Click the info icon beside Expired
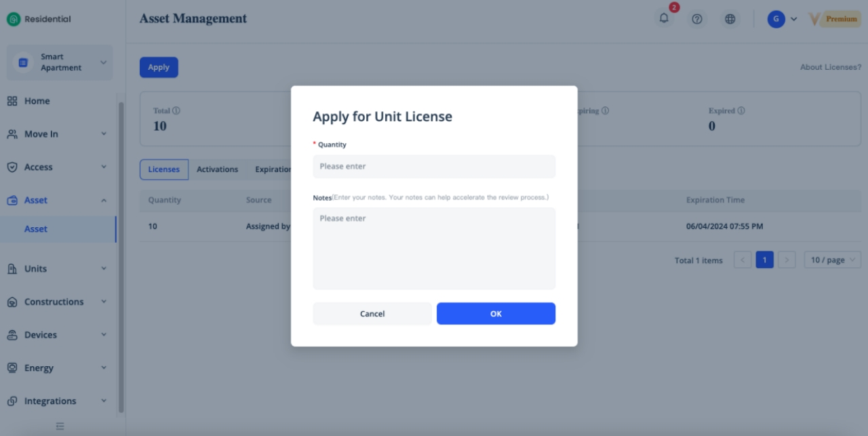This screenshot has width=868, height=436. click(x=741, y=111)
